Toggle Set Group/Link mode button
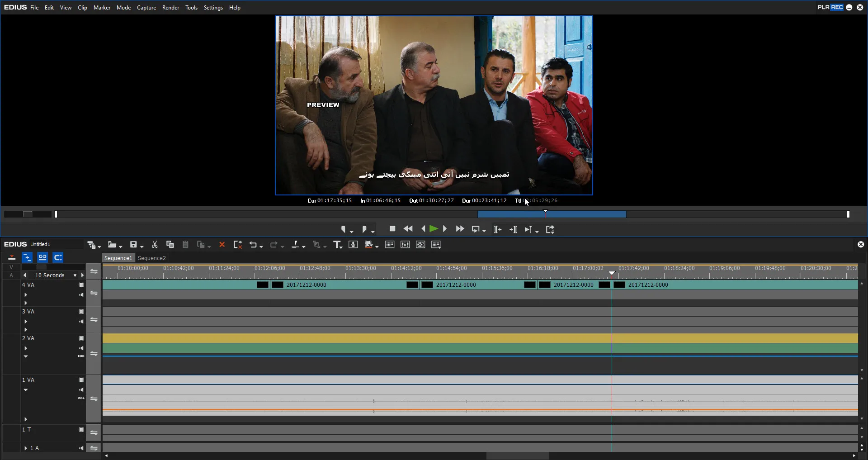This screenshot has height=460, width=868. pos(42,258)
